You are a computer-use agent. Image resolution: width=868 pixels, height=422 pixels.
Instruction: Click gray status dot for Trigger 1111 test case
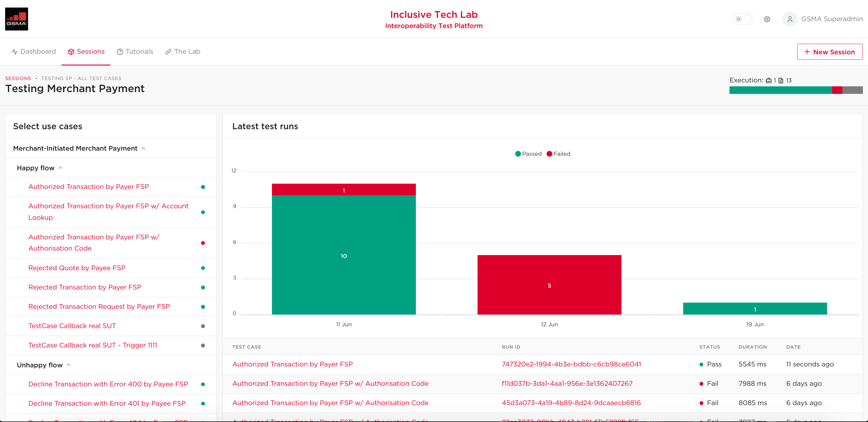(x=203, y=346)
